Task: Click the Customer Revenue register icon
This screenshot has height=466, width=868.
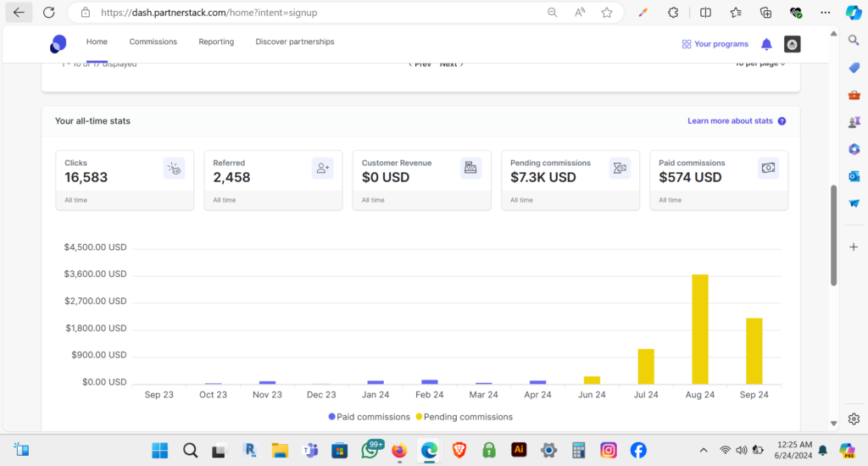Action: (470, 169)
